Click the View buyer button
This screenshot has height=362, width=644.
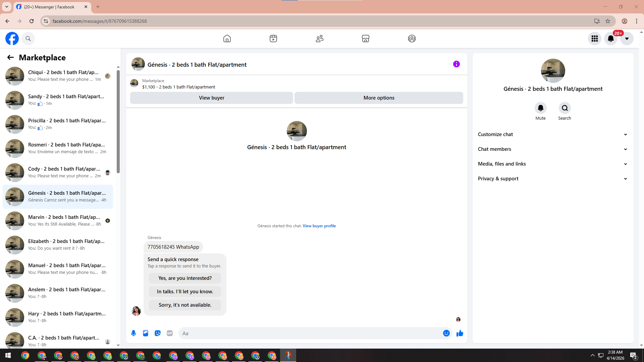click(x=212, y=98)
